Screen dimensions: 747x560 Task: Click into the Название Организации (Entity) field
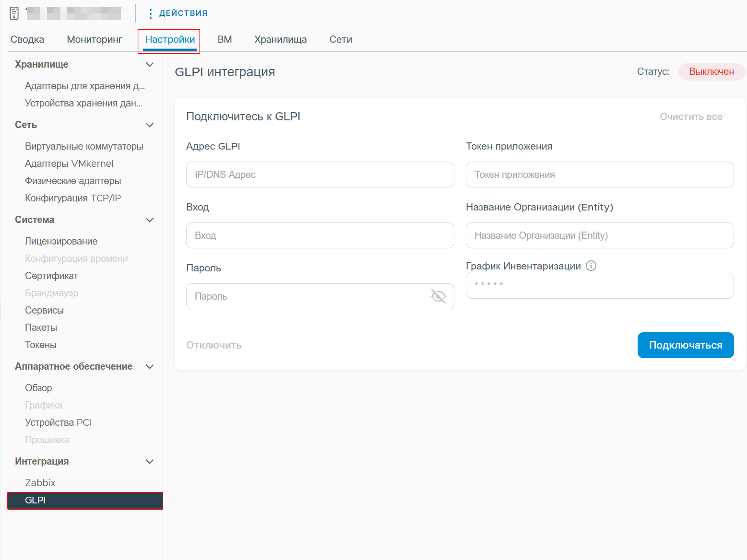(600, 235)
